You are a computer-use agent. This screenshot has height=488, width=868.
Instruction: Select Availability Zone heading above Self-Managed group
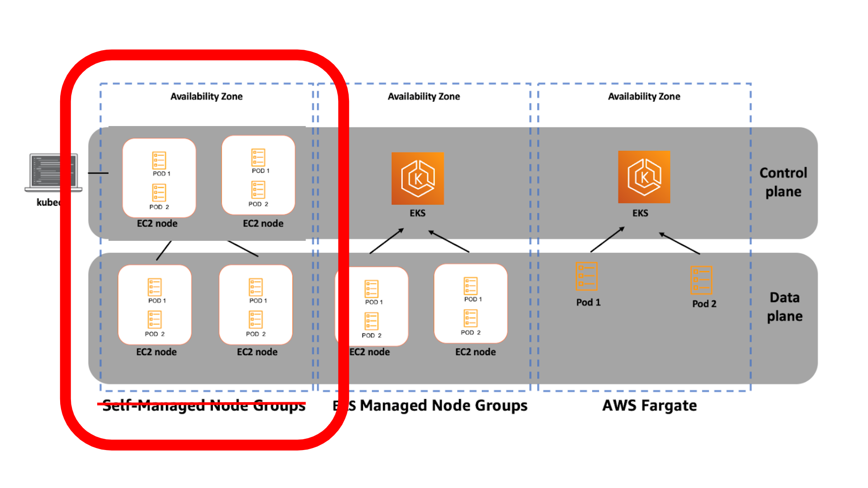(207, 96)
